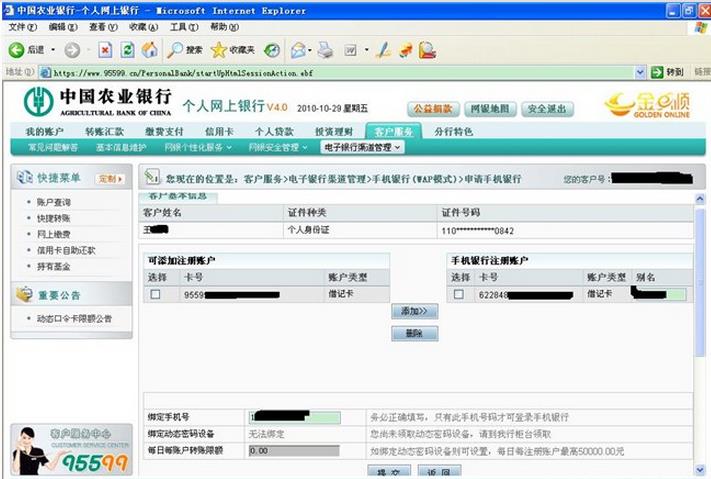Screen dimensions: 711x479
Task: Open the 帮助(H) menu
Action: pyautogui.click(x=224, y=27)
